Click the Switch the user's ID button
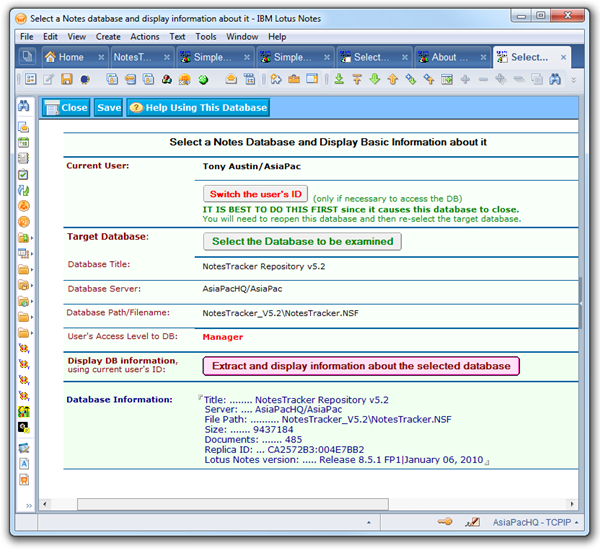 click(255, 194)
